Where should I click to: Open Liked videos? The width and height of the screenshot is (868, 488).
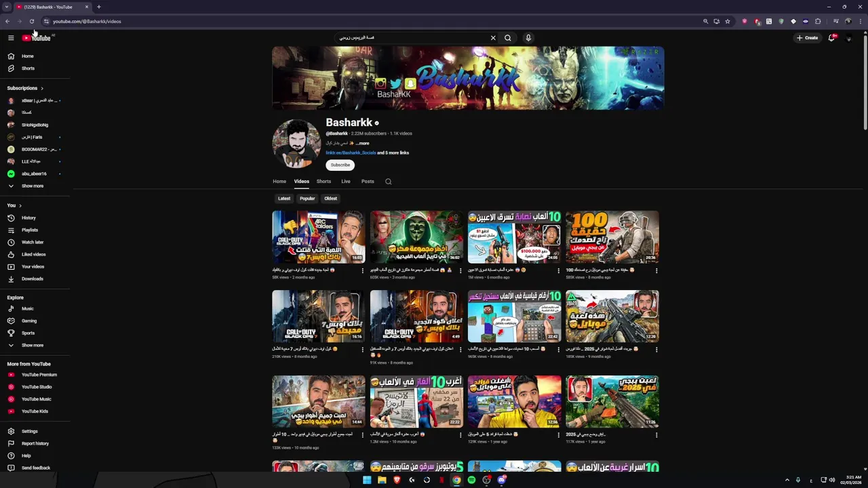pyautogui.click(x=35, y=254)
